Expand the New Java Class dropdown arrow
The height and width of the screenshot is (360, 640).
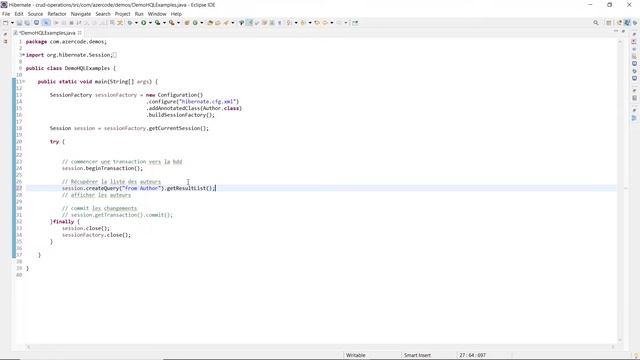202,23
